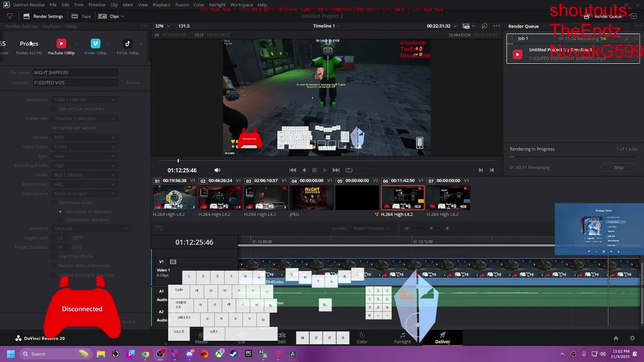Open the Timeline 1 name dropdown
Screen dimensions: 644x362
tap(327, 26)
